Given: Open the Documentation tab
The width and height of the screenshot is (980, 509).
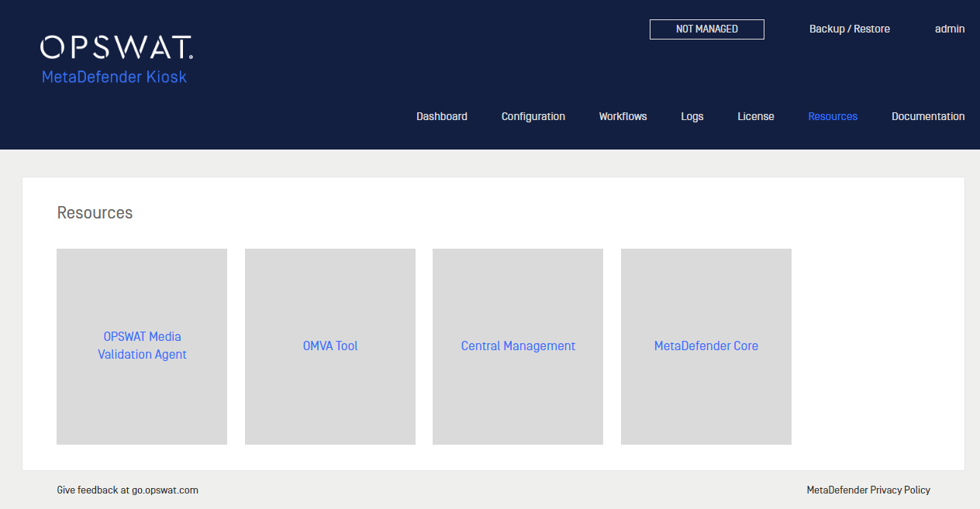Looking at the screenshot, I should pyautogui.click(x=928, y=116).
